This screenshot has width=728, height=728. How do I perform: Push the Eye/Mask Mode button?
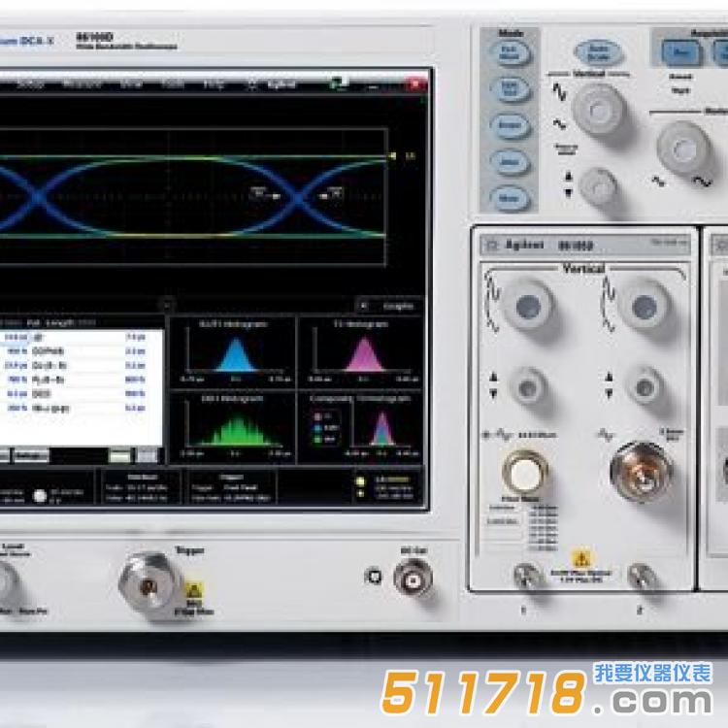pyautogui.click(x=510, y=53)
